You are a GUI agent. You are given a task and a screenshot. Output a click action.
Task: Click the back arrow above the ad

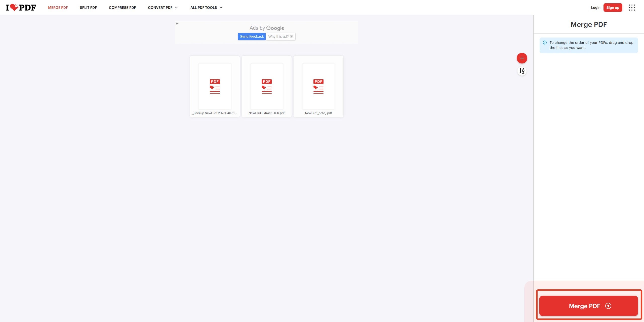coord(177,23)
